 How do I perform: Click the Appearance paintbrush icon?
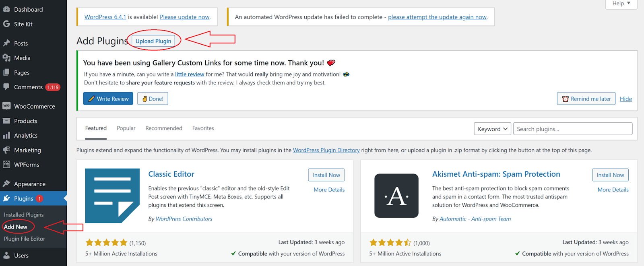[6, 184]
